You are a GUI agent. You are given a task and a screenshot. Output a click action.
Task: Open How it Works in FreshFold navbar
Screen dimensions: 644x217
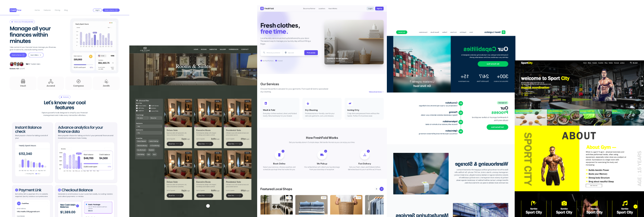(333, 8)
